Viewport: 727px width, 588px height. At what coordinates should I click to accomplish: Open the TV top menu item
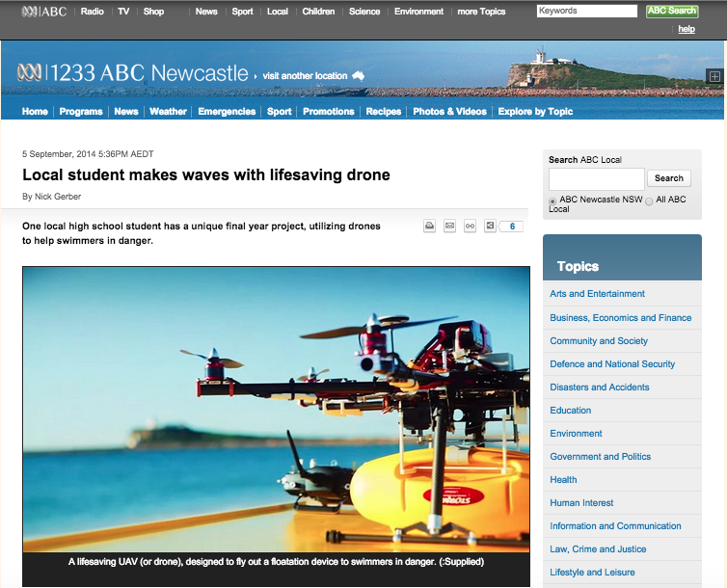(123, 12)
